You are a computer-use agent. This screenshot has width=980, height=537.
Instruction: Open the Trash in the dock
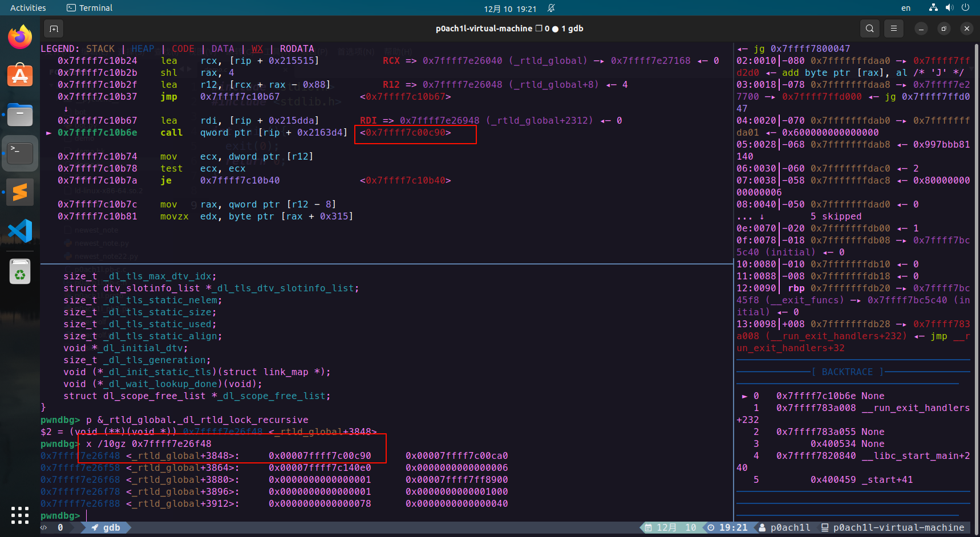click(x=20, y=271)
